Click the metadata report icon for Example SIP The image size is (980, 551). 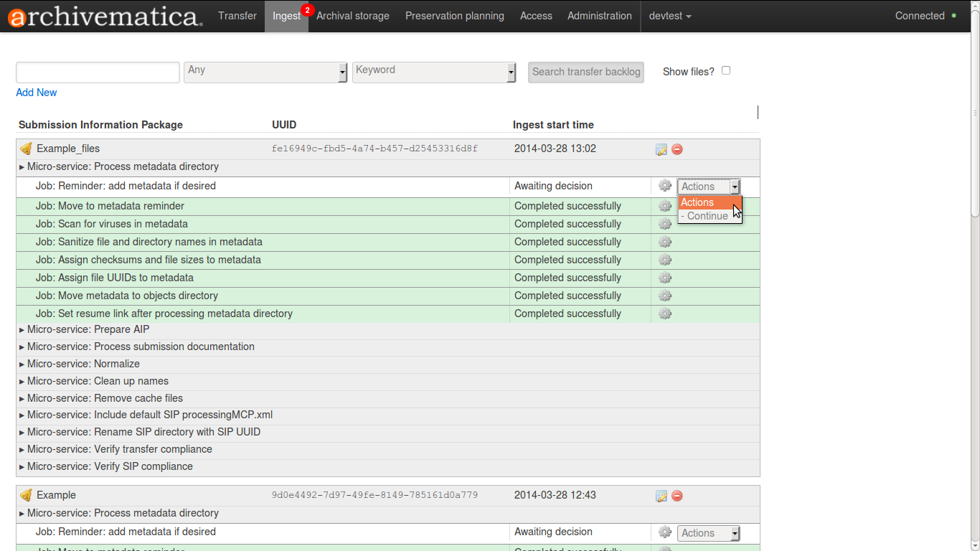click(x=661, y=496)
